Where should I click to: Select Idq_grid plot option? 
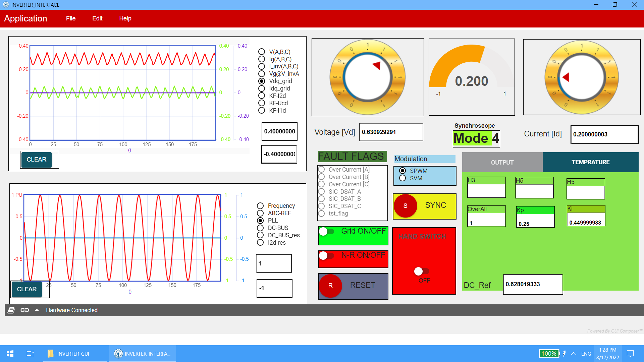(x=262, y=88)
